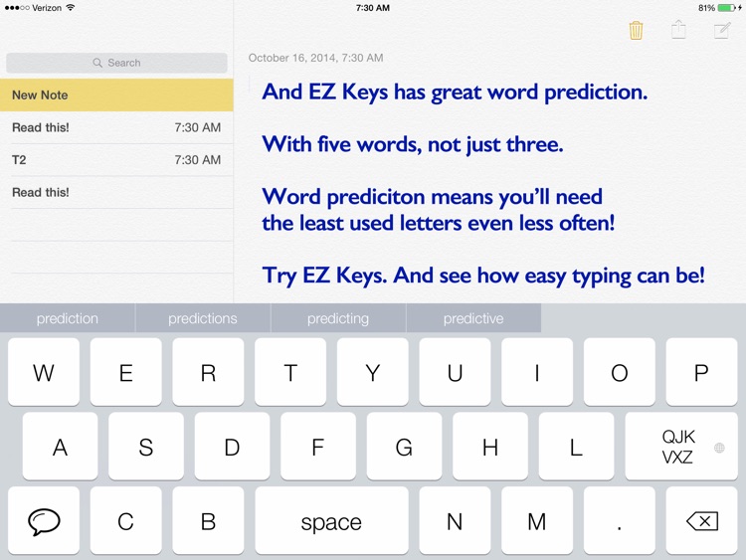Tap the Y key

point(373,373)
